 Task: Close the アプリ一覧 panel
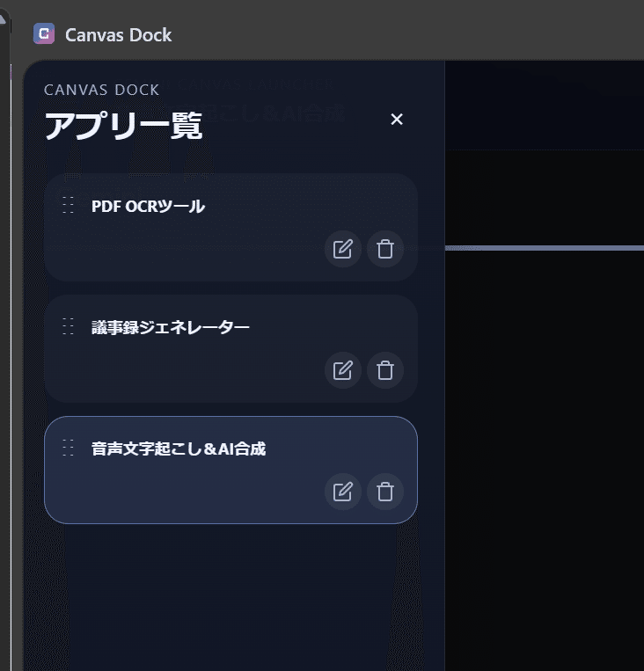(x=397, y=119)
